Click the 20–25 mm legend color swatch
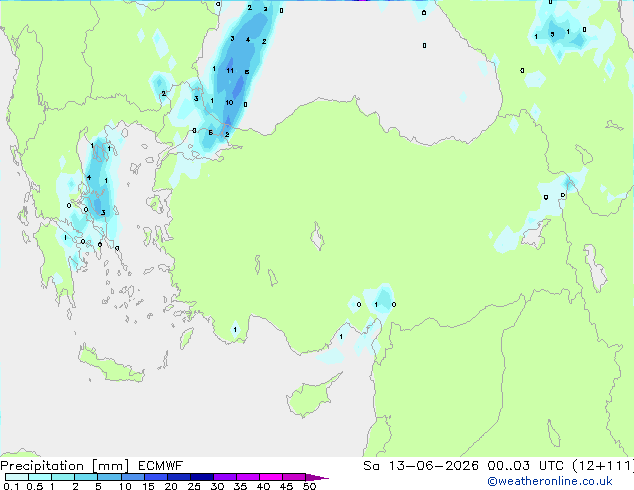The height and width of the screenshot is (490, 634). (x=178, y=477)
